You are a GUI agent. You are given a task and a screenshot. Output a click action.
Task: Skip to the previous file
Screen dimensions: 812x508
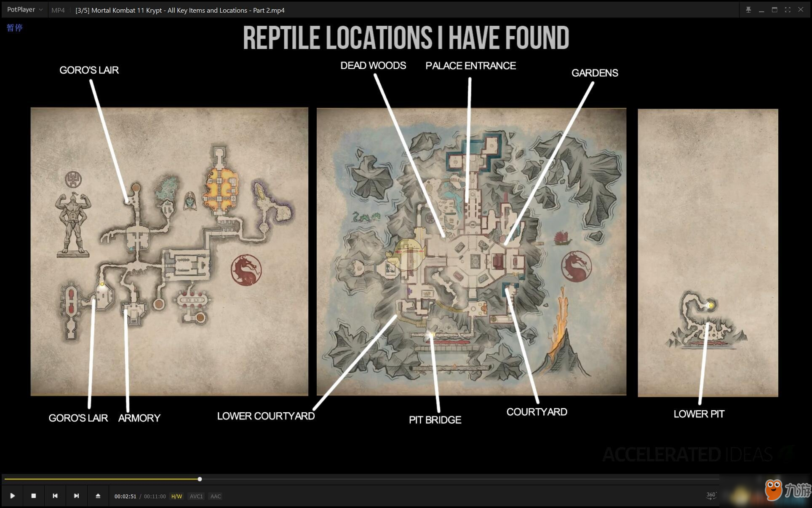point(55,496)
